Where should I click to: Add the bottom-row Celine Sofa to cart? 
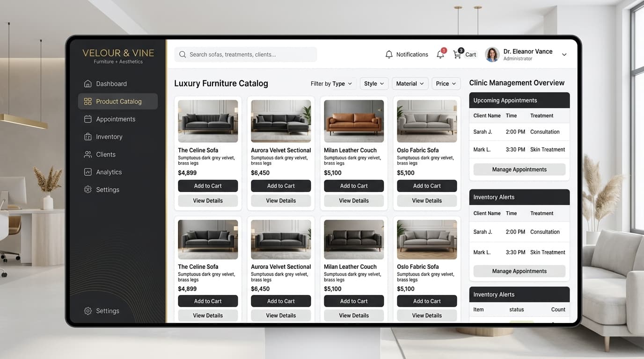point(208,301)
